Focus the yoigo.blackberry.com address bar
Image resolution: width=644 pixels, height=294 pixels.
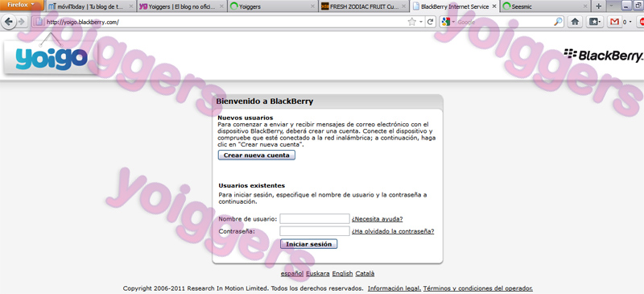(226, 23)
